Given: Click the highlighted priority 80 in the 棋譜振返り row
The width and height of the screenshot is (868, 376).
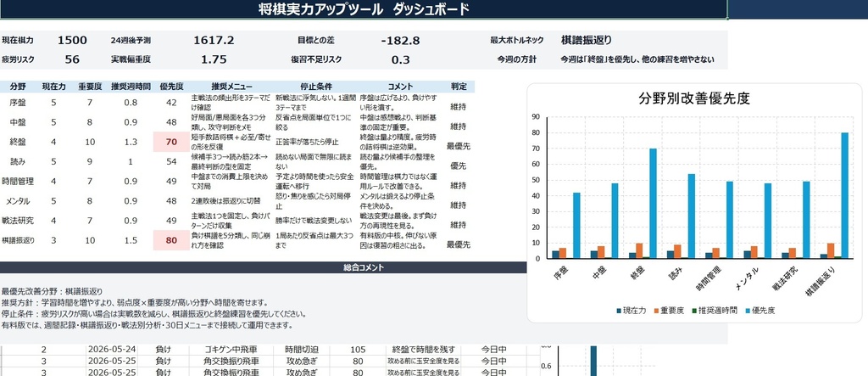Looking at the screenshot, I should 171,241.
